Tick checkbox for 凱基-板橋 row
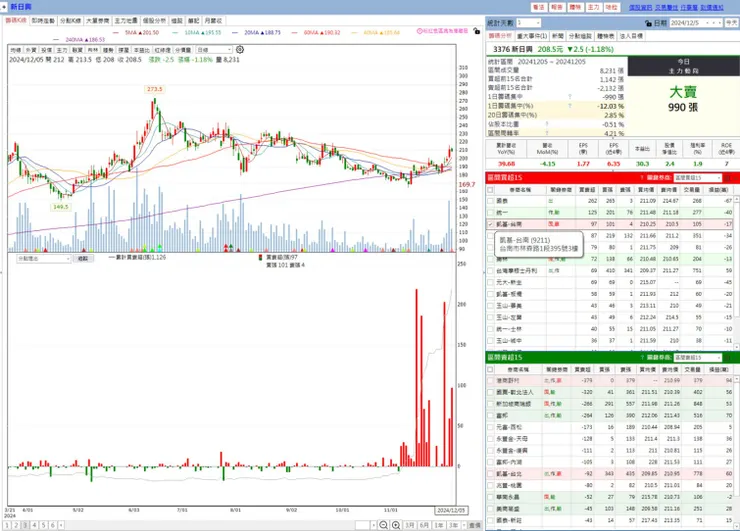Image resolution: width=740 pixels, height=531 pixels. click(490, 294)
